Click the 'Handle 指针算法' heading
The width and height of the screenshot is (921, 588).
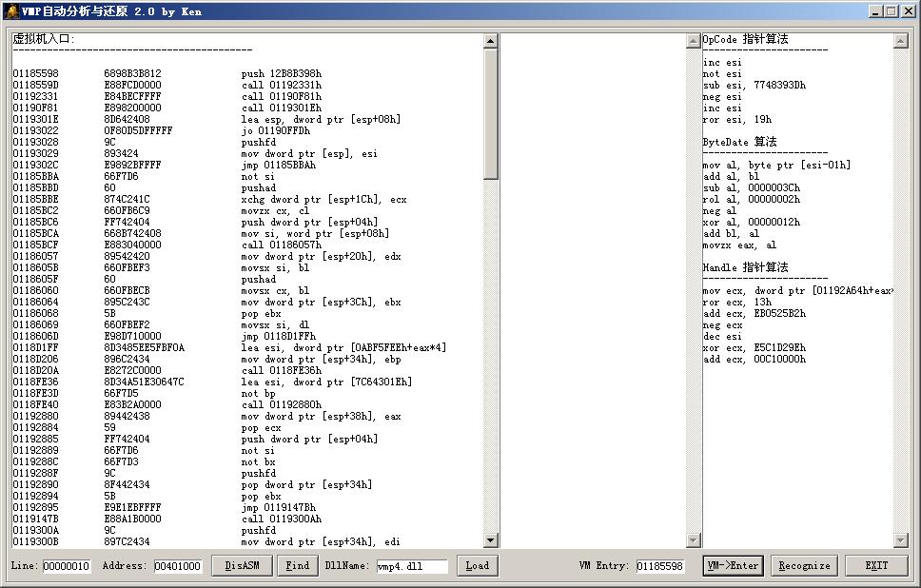click(x=745, y=268)
